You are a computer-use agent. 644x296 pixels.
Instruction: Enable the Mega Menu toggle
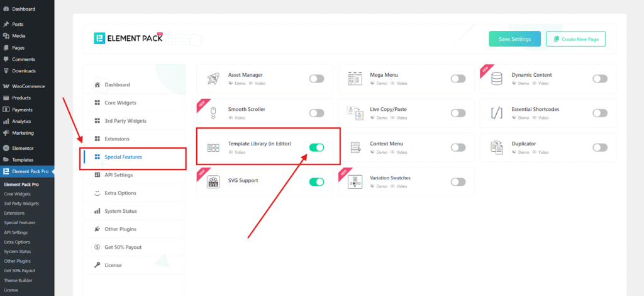[x=458, y=79]
